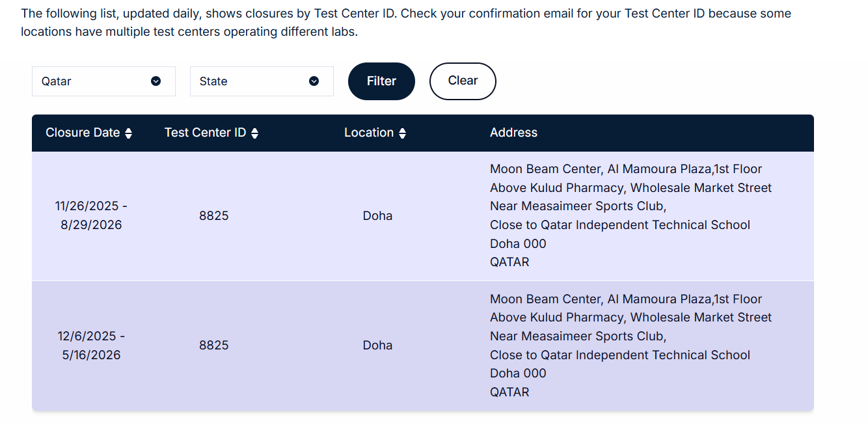Screen dimensions: 868x436
Task: Click Test Center ID 8825 in first row
Action: (x=214, y=215)
